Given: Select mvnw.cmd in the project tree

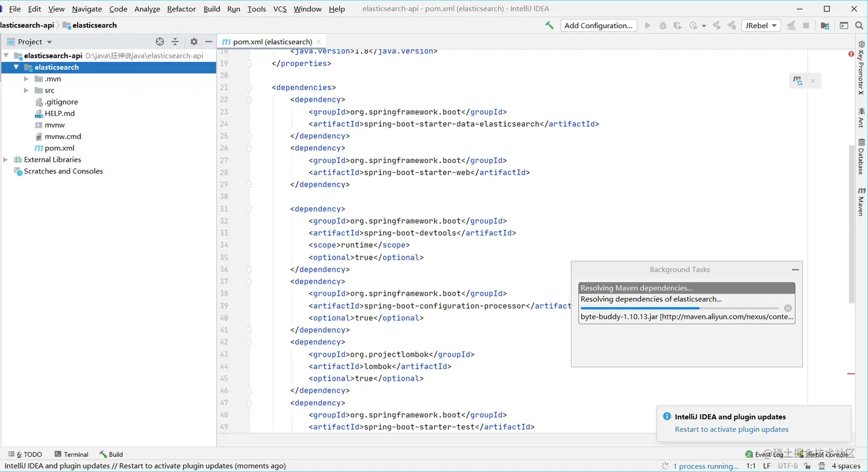Looking at the screenshot, I should (x=57, y=137).
